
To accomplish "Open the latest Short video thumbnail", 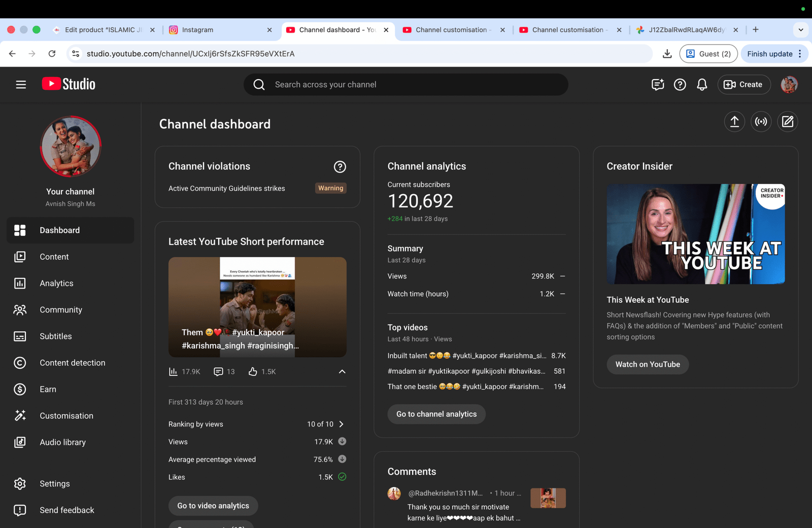I will pos(257,307).
